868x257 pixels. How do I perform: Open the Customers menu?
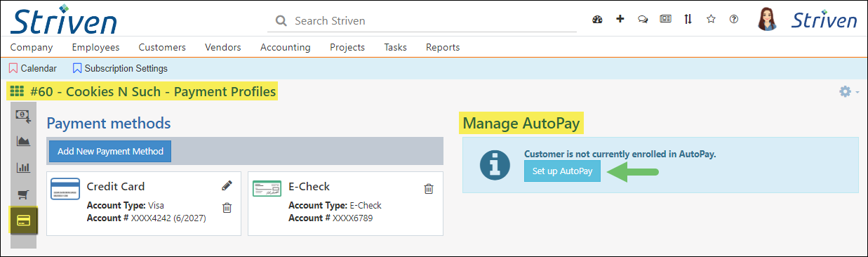coord(162,47)
